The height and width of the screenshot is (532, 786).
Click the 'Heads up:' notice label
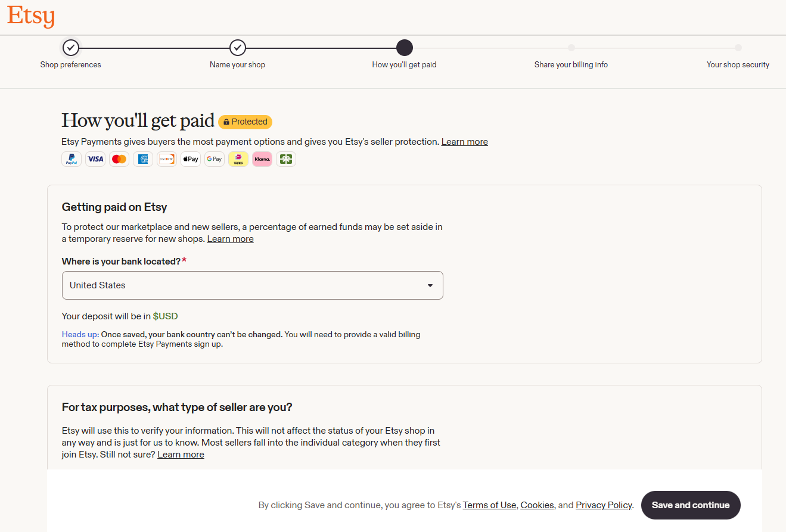click(x=80, y=335)
